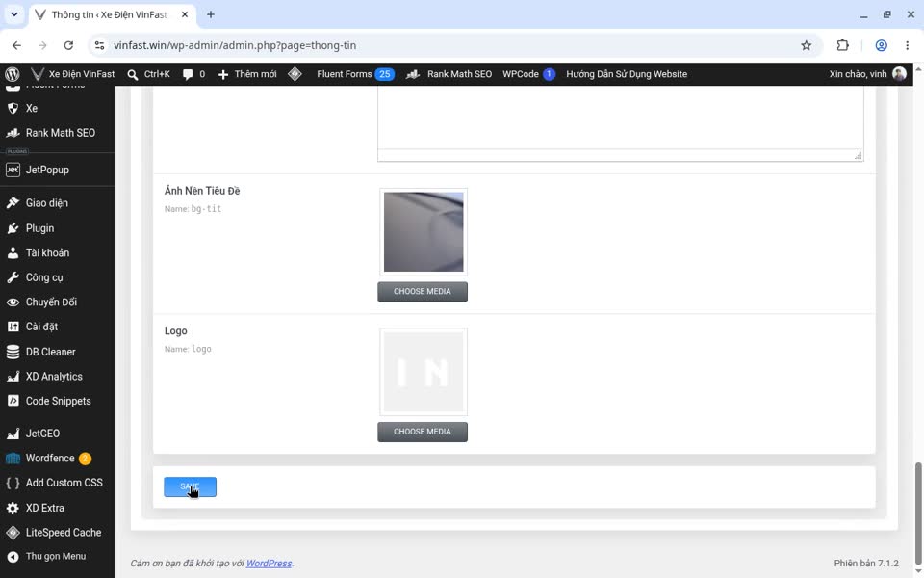The image size is (924, 578).
Task: Collapse sidebar with Thu gọn Menu
Action: pyautogui.click(x=58, y=556)
